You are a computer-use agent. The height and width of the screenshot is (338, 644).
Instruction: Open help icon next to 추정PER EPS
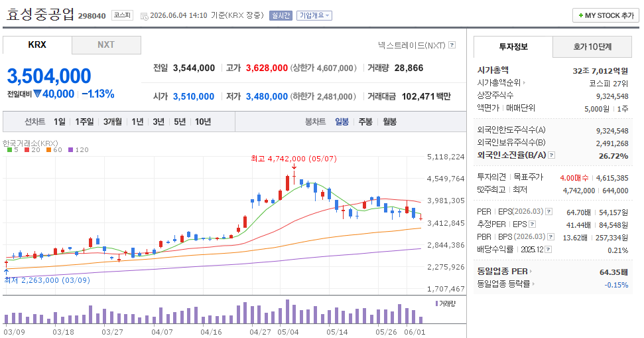pos(533,224)
